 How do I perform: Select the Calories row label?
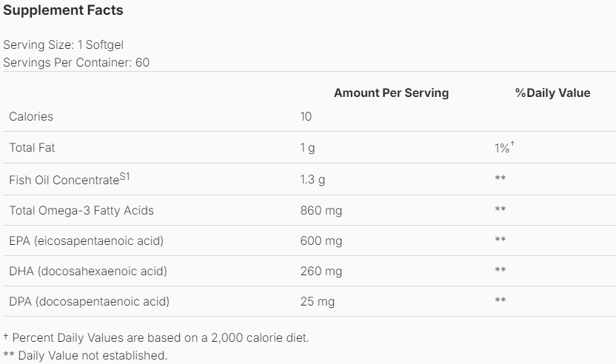click(31, 116)
